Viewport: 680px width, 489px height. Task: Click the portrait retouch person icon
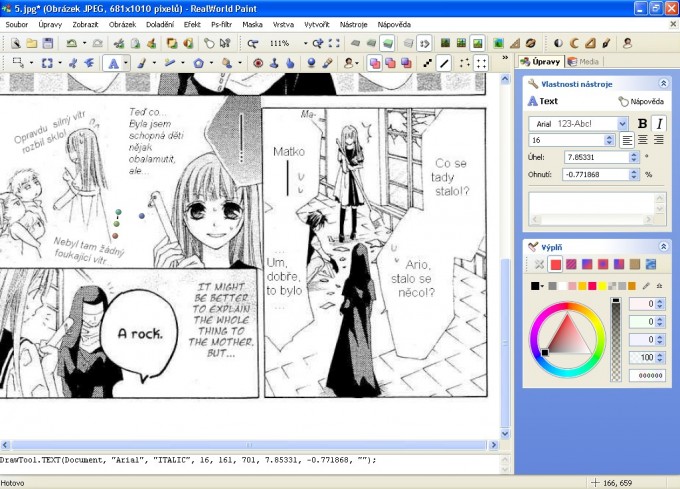(627, 43)
